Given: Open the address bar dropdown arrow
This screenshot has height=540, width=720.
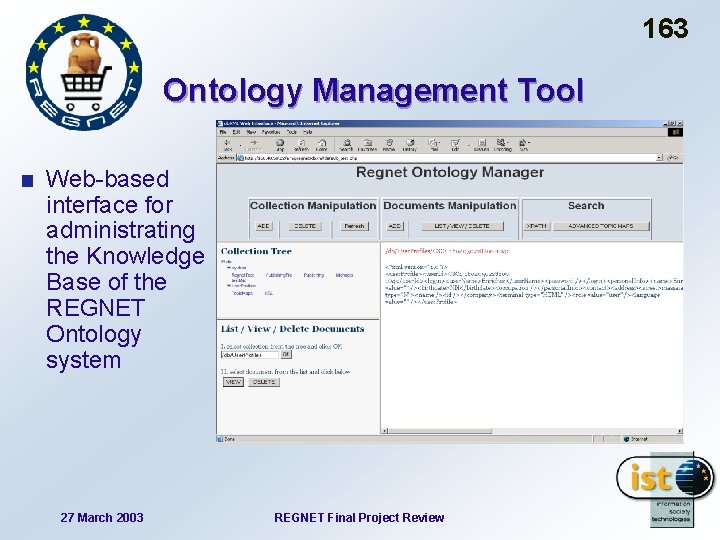Looking at the screenshot, I should pyautogui.click(x=659, y=158).
